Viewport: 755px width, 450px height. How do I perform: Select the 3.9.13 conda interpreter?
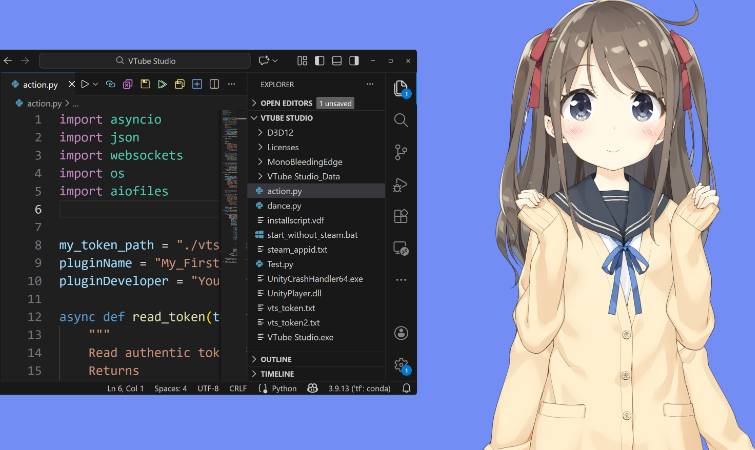(x=359, y=388)
